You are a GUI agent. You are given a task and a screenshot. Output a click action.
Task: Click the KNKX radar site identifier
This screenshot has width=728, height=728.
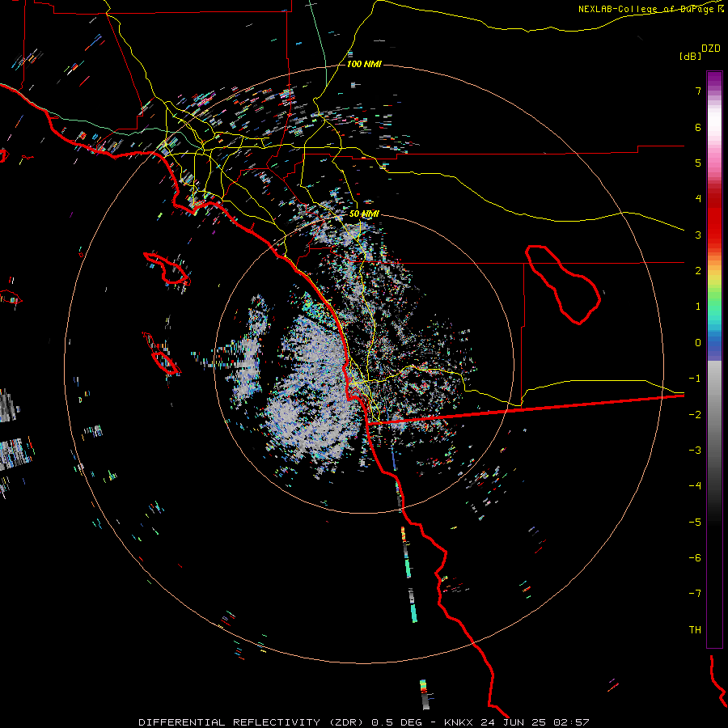459,722
